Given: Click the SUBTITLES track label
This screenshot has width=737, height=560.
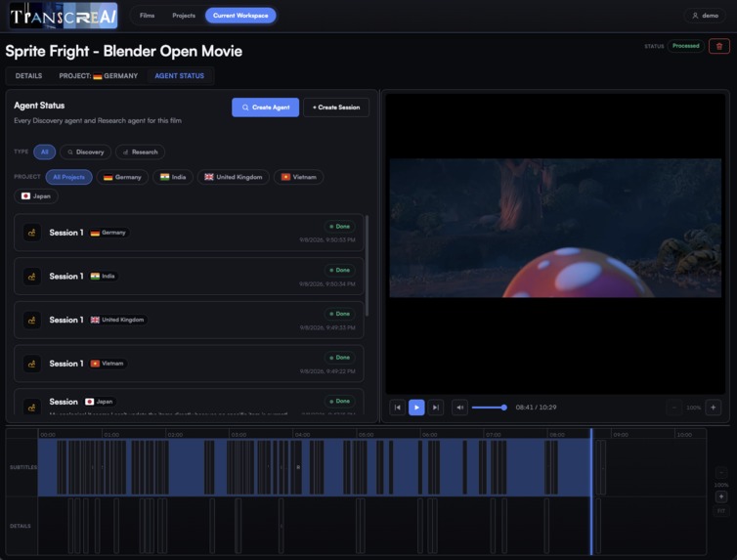Looking at the screenshot, I should 23,467.
